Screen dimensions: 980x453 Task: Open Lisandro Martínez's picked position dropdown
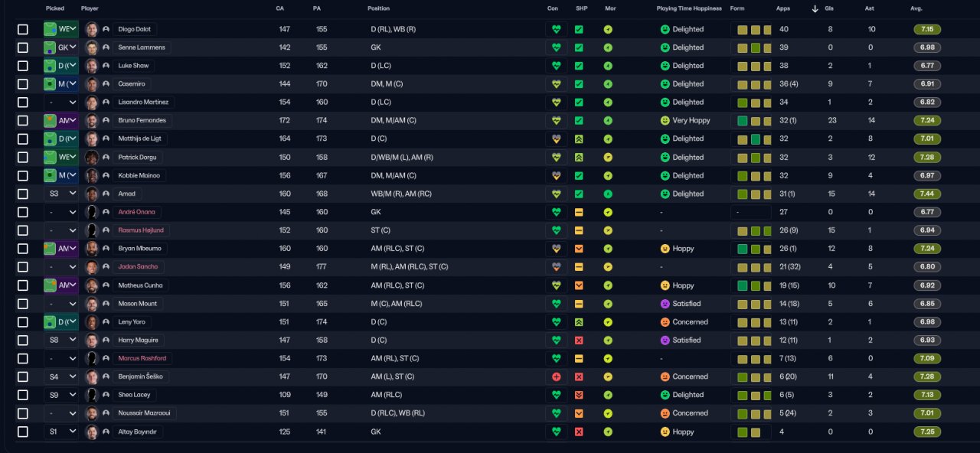click(x=60, y=103)
